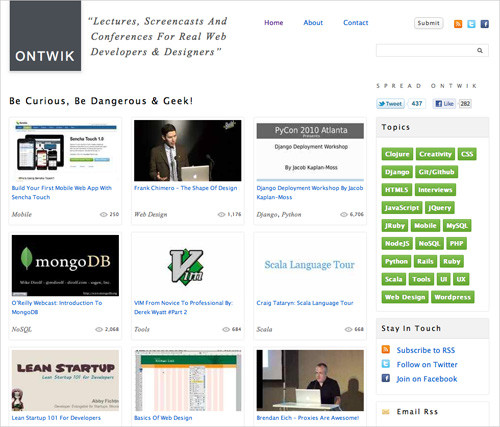Select the HTML5 topic tag
The height and width of the screenshot is (427, 500).
coord(397,190)
